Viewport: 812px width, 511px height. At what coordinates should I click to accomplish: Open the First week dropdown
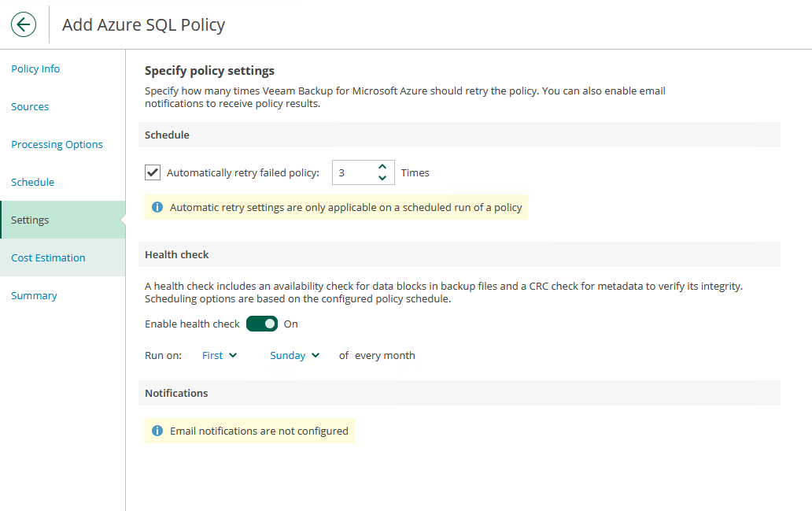[x=220, y=355]
